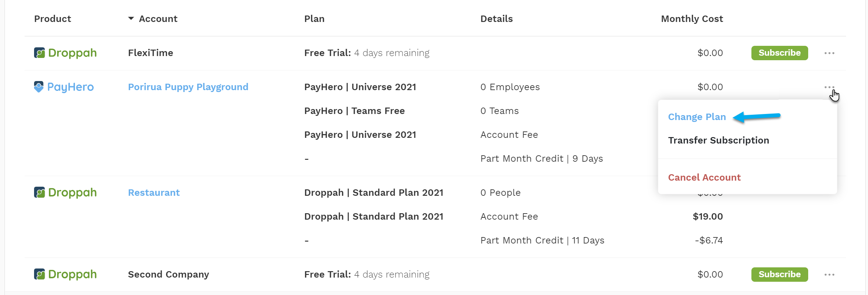
Task: Select Cancel Account in the menu
Action: 704,178
